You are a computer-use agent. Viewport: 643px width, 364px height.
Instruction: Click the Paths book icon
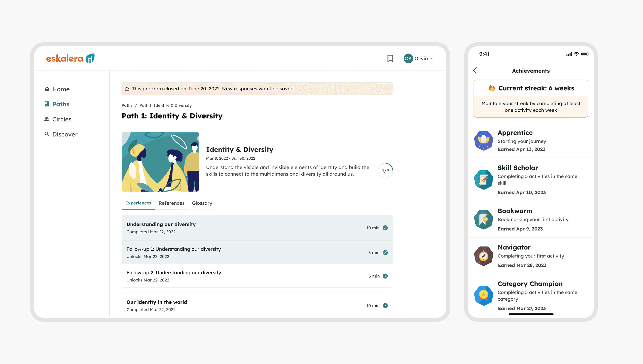tap(47, 104)
